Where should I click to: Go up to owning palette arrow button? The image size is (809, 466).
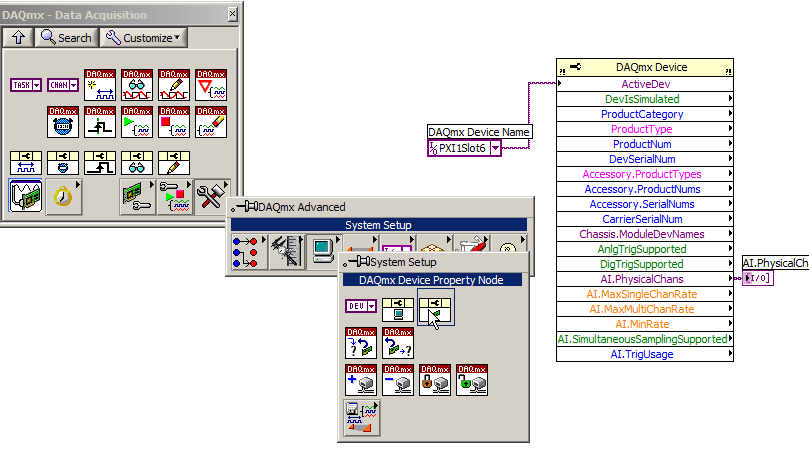click(19, 38)
